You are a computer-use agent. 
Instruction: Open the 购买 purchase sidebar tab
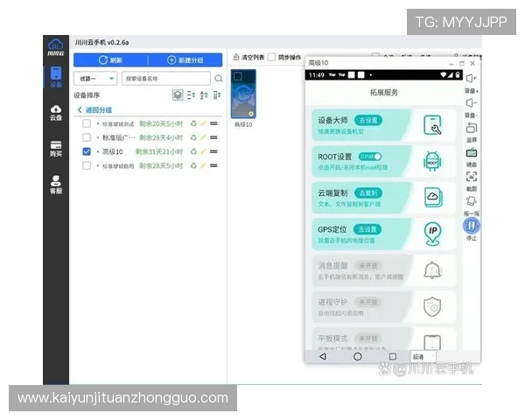(x=56, y=149)
